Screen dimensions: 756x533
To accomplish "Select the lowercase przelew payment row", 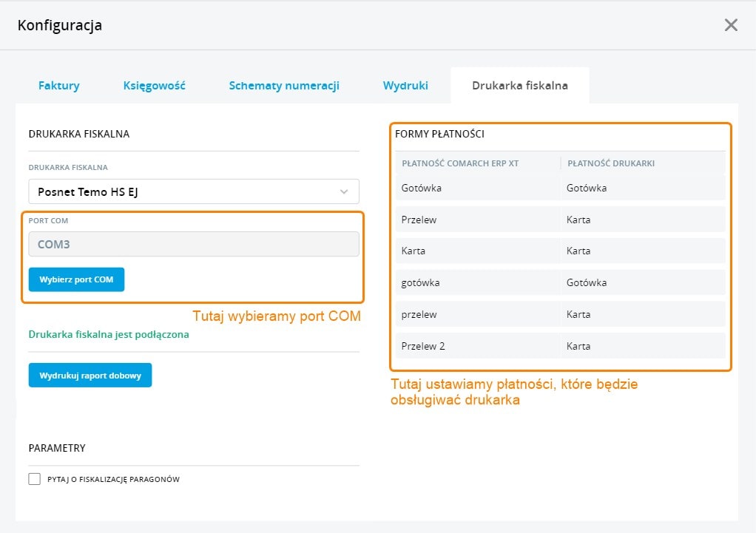I will [x=476, y=315].
